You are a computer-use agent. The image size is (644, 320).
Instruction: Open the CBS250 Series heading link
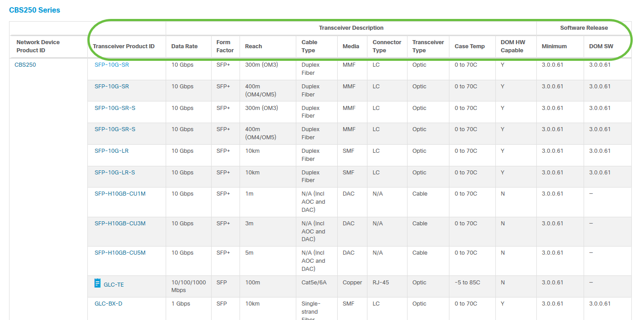point(35,10)
